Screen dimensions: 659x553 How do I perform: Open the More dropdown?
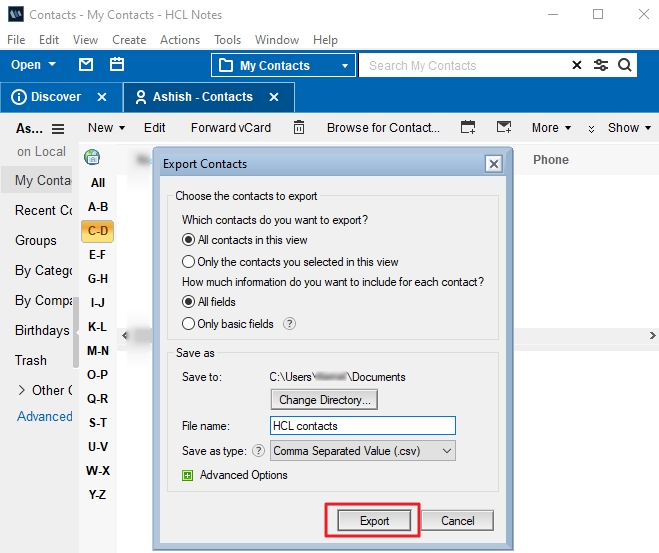[551, 128]
